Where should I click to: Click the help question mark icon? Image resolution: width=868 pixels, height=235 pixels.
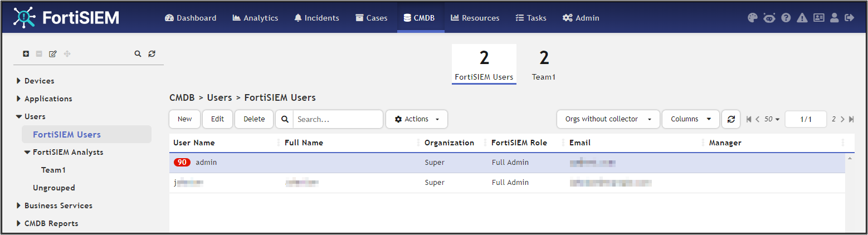click(x=786, y=18)
